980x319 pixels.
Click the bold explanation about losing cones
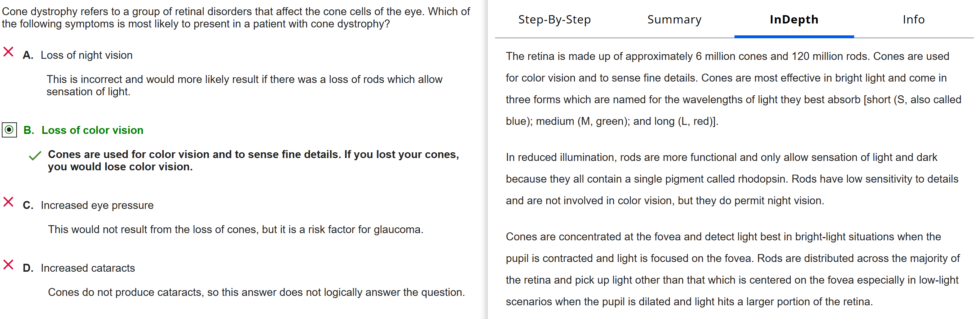[x=253, y=160]
